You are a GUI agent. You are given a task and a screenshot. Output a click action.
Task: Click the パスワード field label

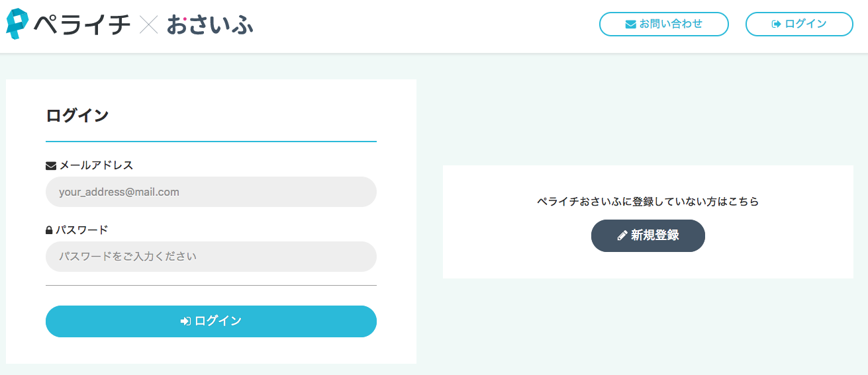click(x=82, y=230)
